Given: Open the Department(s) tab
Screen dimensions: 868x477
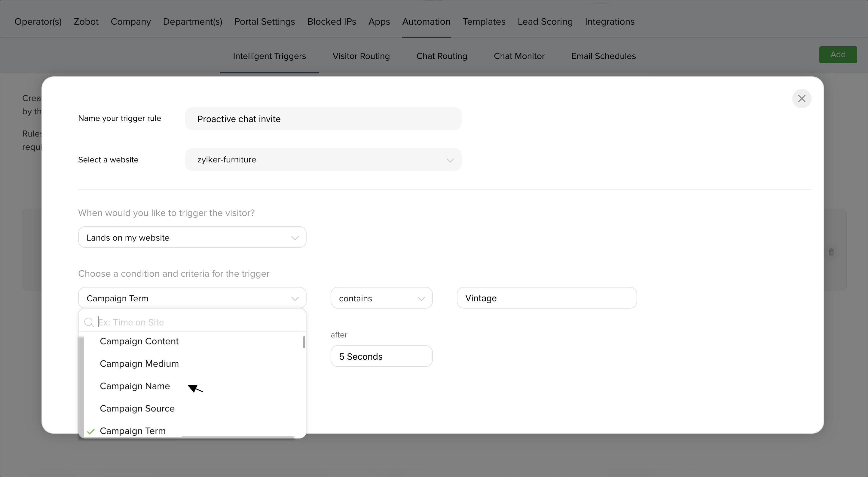Looking at the screenshot, I should tap(193, 22).
